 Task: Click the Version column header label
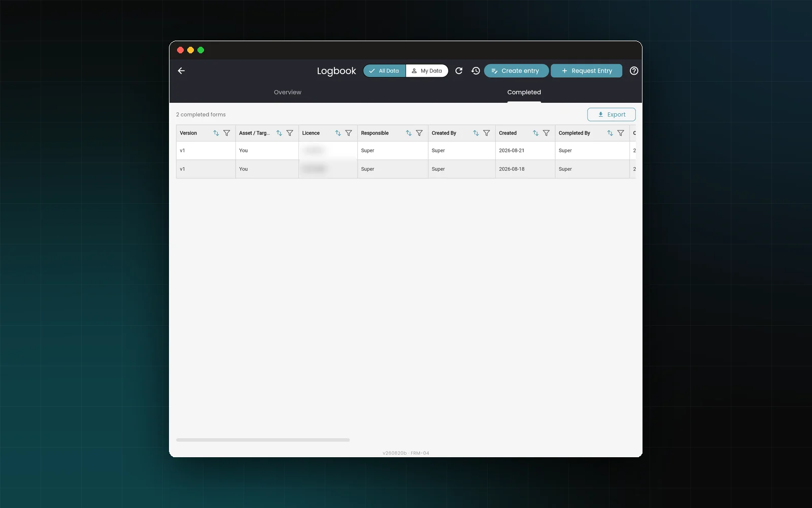coord(188,133)
